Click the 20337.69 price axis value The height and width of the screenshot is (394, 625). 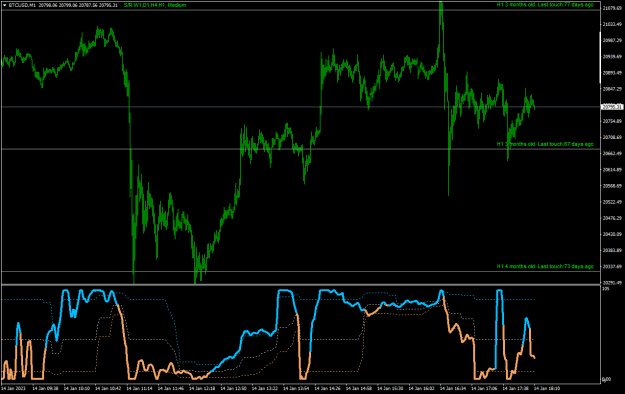pos(612,266)
